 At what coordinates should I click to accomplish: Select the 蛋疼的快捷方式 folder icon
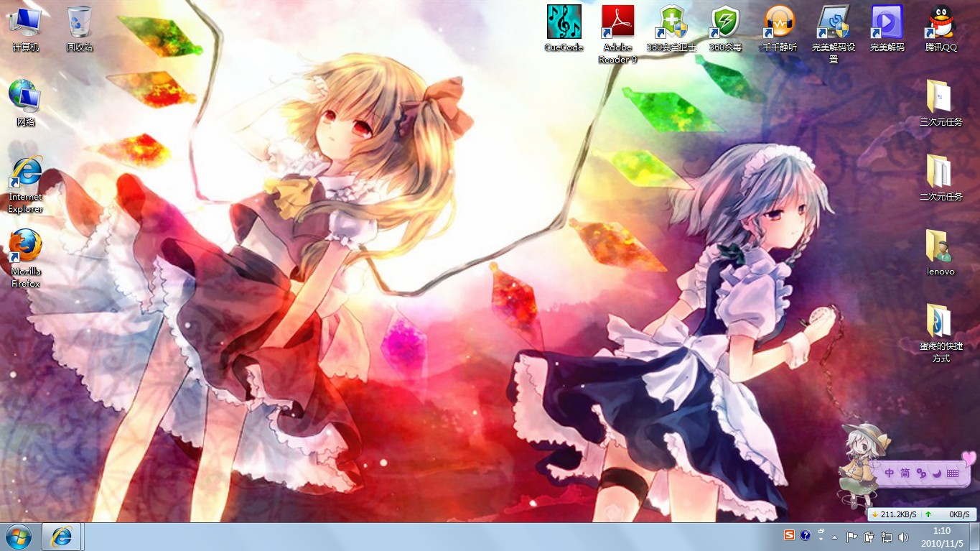[x=941, y=333]
